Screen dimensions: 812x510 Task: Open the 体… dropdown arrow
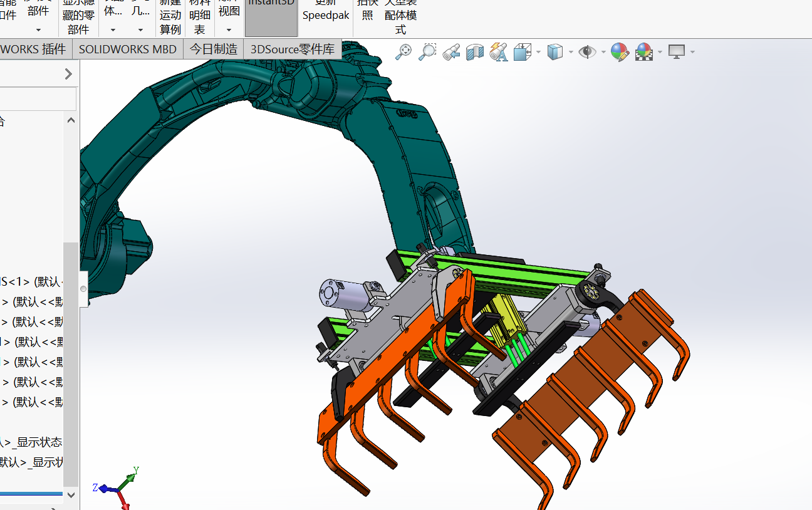(x=113, y=29)
